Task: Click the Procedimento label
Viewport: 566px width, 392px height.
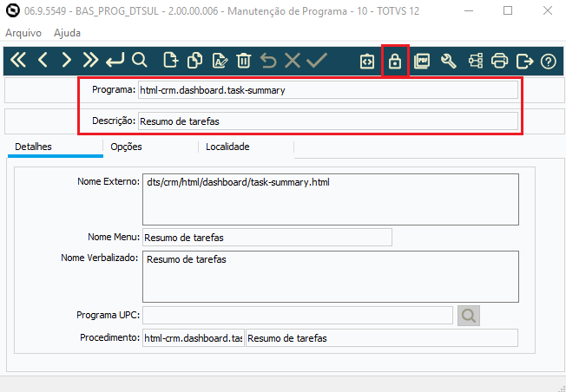Action: [109, 337]
